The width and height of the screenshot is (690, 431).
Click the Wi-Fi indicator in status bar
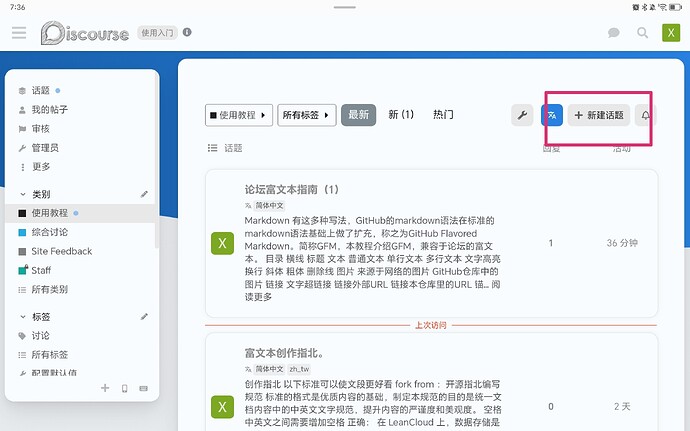[x=662, y=7]
